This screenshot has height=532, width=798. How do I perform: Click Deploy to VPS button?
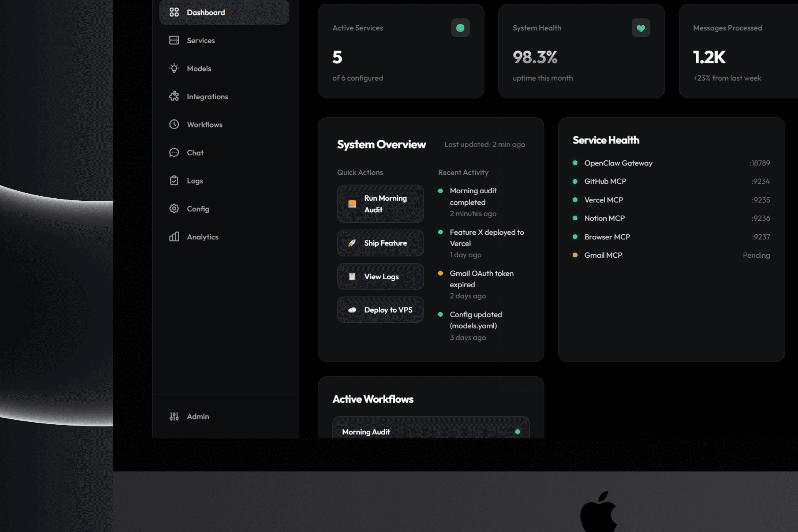(x=380, y=310)
